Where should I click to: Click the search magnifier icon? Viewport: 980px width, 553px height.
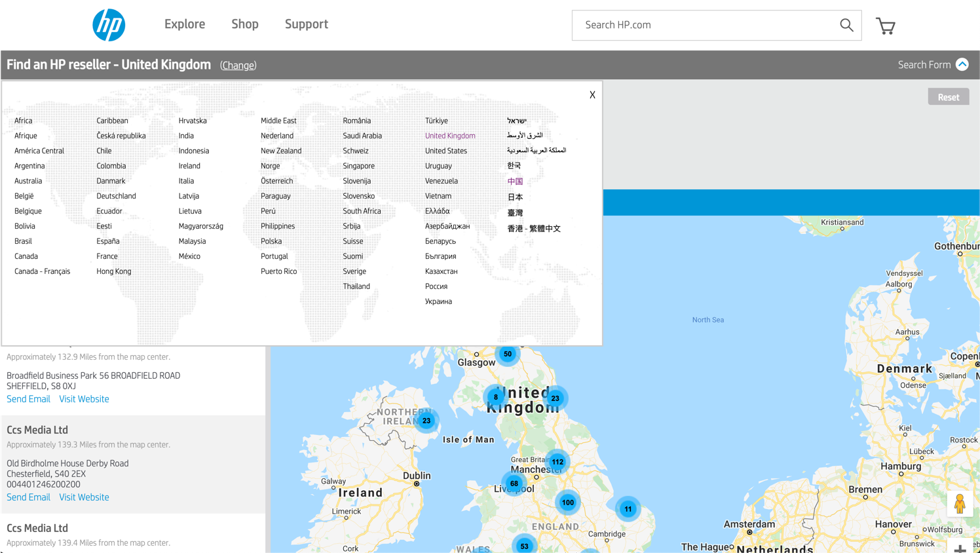point(846,25)
